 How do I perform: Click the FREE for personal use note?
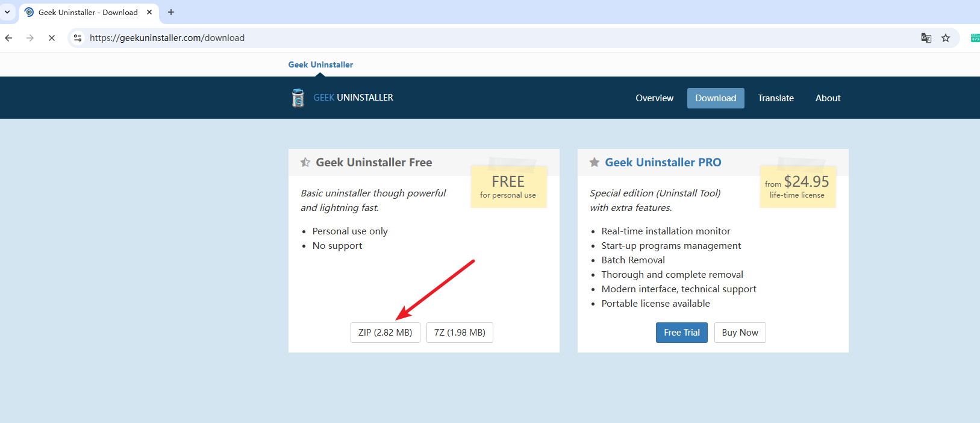[x=508, y=186]
